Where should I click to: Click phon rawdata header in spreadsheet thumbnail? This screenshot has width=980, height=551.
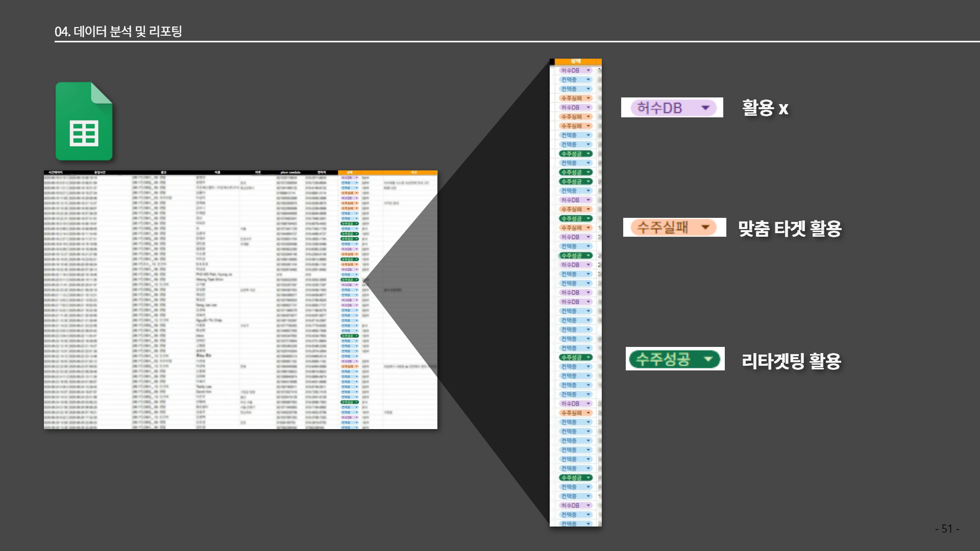tap(290, 172)
